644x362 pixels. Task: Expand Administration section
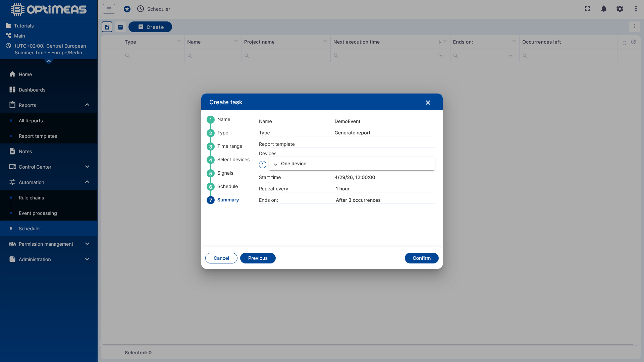pos(87,259)
